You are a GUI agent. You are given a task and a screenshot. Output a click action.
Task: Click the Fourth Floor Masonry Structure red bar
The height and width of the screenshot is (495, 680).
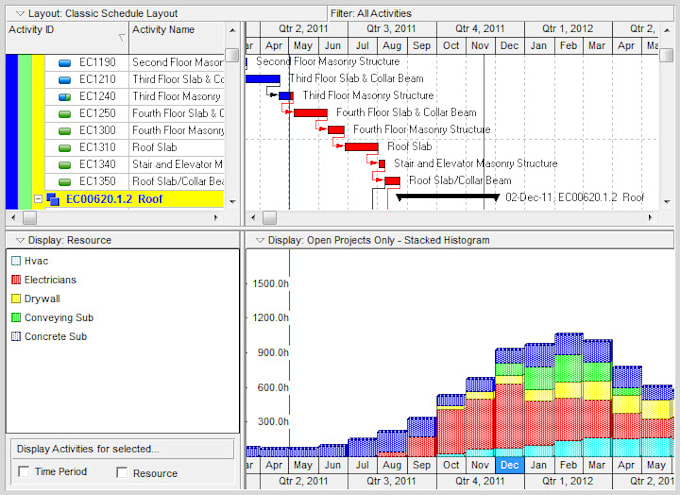click(336, 130)
